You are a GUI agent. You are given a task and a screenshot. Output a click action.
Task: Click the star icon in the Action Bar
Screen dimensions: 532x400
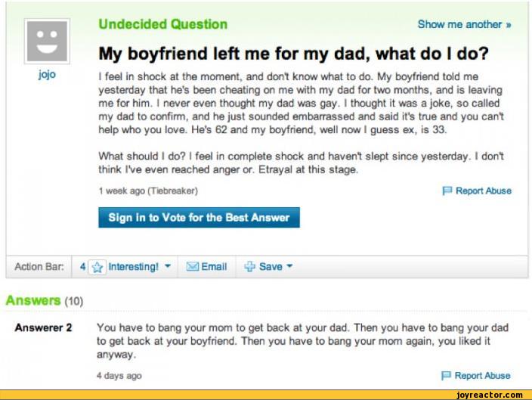coord(97,267)
